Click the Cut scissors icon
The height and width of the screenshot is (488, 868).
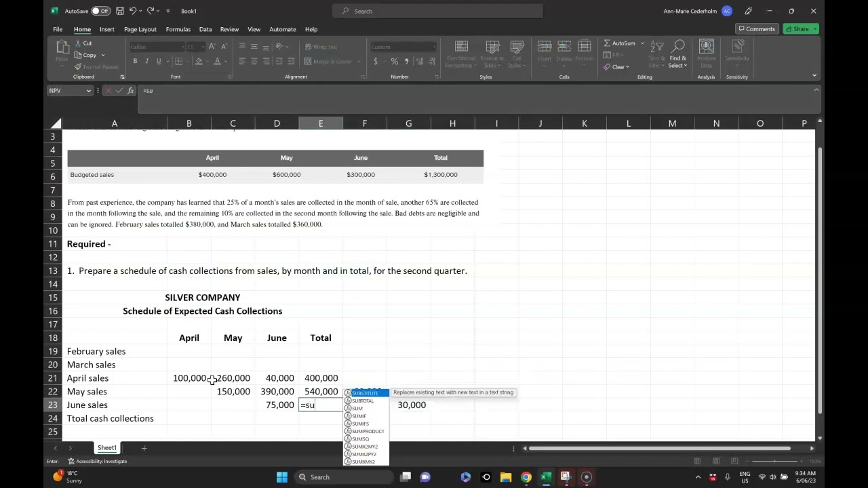point(79,43)
